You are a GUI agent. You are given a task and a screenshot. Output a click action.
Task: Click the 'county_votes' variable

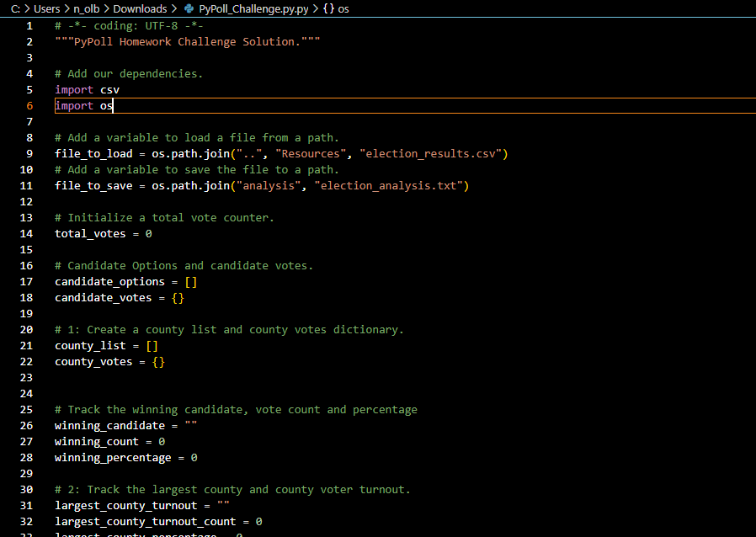coord(93,362)
